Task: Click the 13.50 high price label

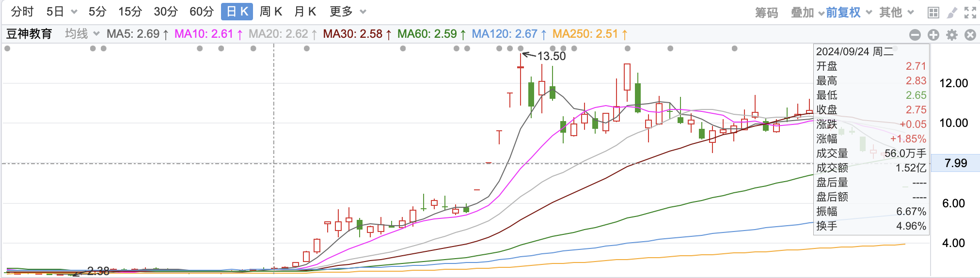Action: pos(552,56)
